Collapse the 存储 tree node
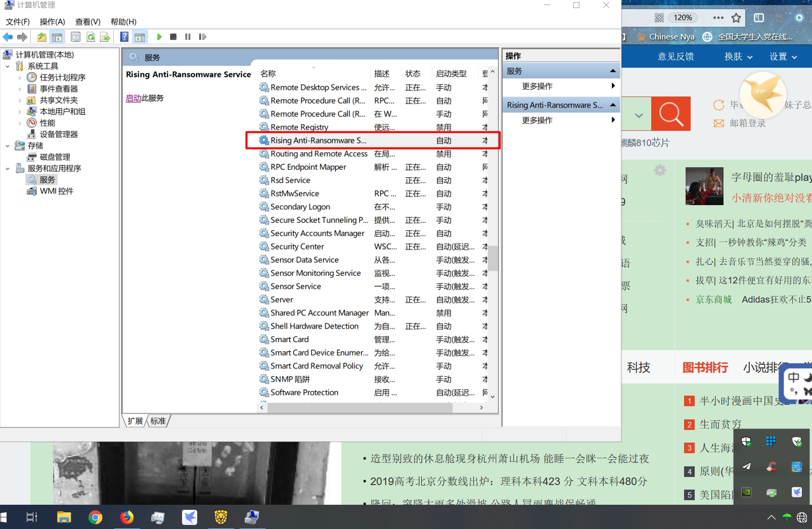Viewport: 812px width, 529px height. (x=8, y=146)
